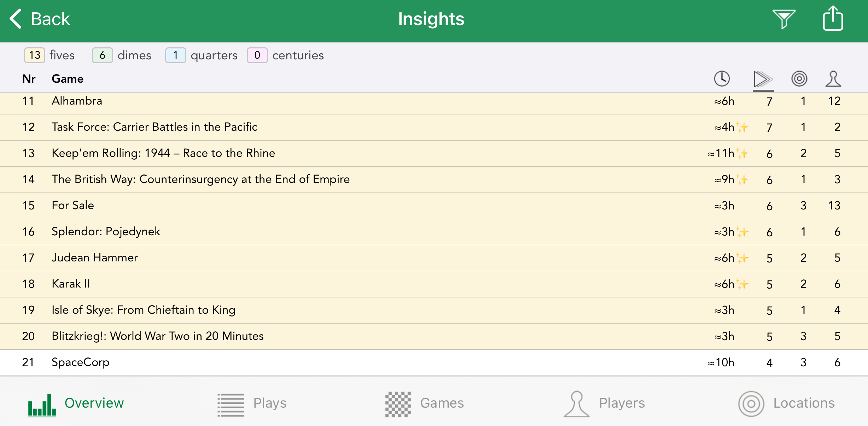
Task: Tap the 6 dimes badge
Action: [x=102, y=55]
